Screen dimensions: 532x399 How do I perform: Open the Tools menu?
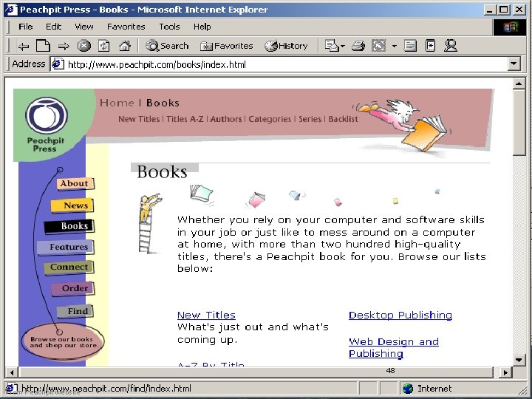pyautogui.click(x=169, y=27)
